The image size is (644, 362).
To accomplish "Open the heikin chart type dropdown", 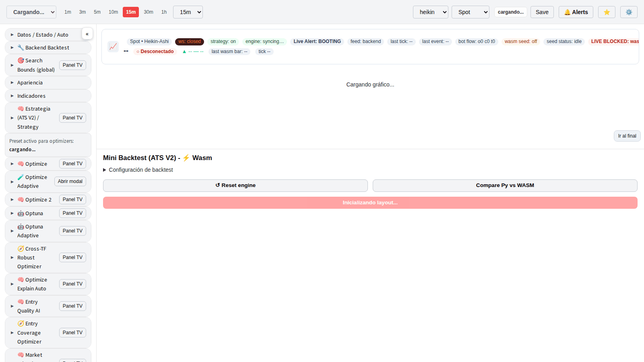I will click(430, 12).
